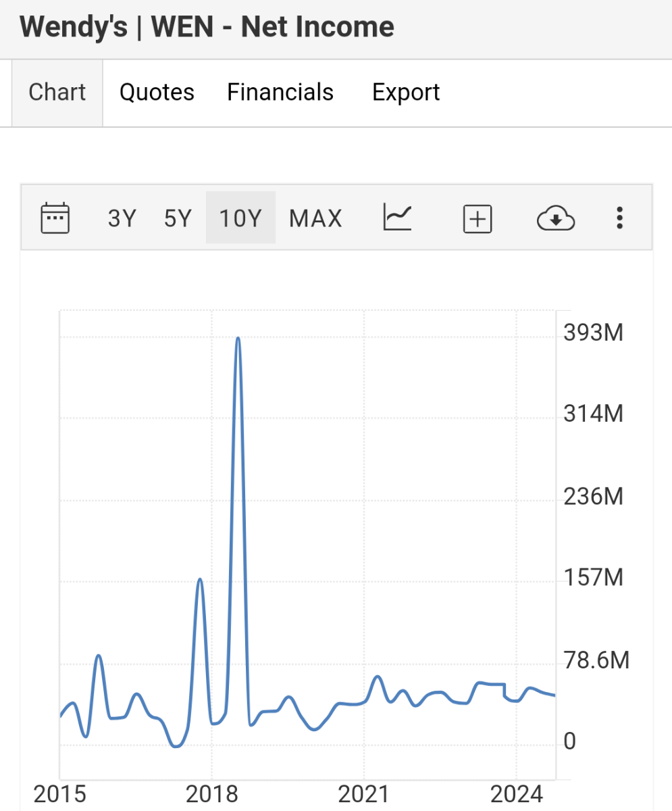Open the chart type line icon

tap(398, 218)
